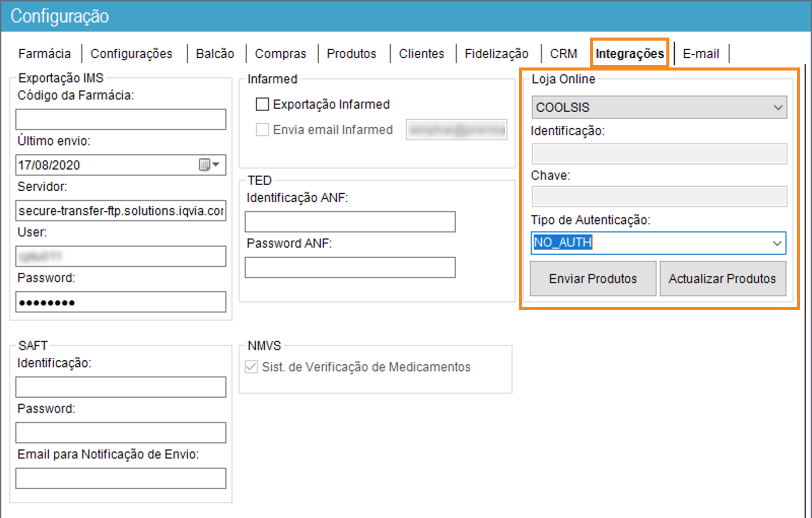Check the Exportação Infarmed checkbox
The image size is (812, 518).
click(x=262, y=105)
